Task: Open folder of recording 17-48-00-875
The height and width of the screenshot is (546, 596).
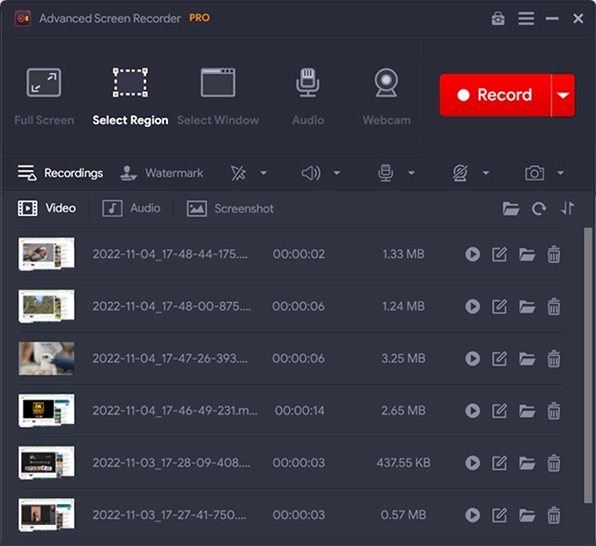Action: 527,306
